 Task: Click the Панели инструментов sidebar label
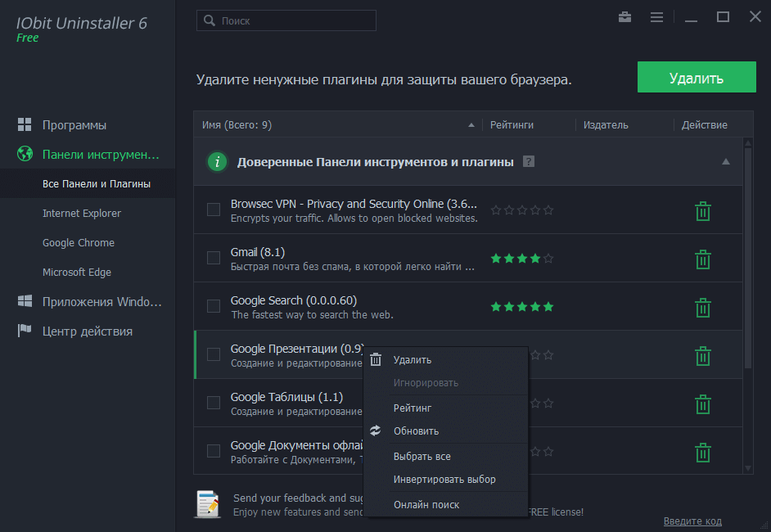pos(101,155)
